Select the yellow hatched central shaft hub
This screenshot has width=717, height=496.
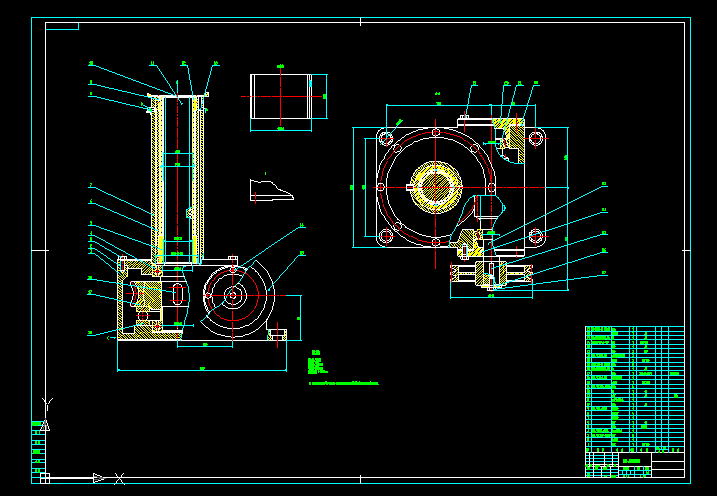tap(436, 187)
